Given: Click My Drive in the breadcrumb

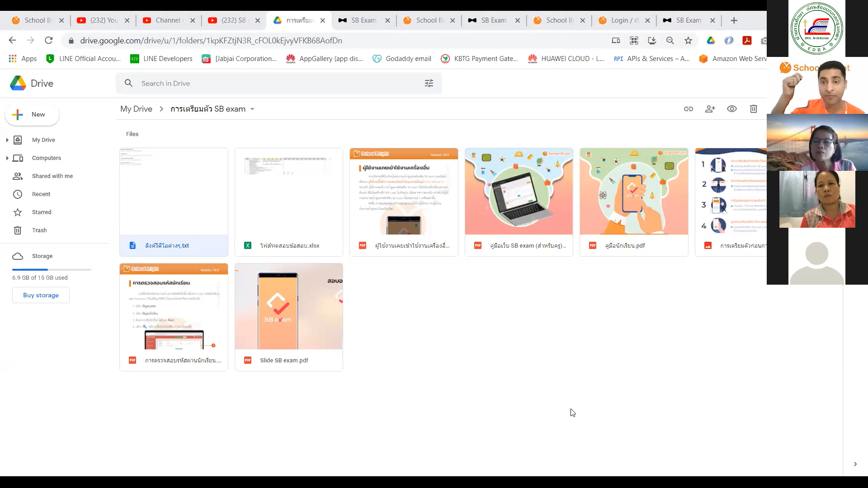Looking at the screenshot, I should point(136,109).
